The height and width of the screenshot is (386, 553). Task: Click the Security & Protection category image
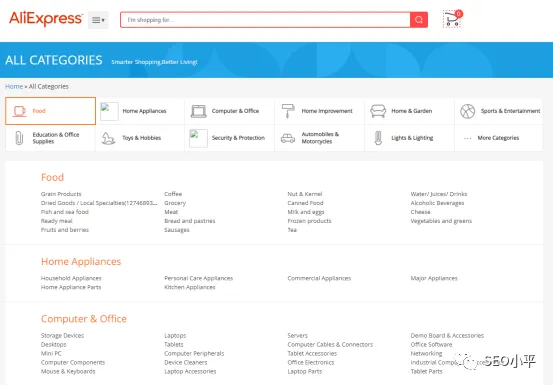(x=198, y=138)
